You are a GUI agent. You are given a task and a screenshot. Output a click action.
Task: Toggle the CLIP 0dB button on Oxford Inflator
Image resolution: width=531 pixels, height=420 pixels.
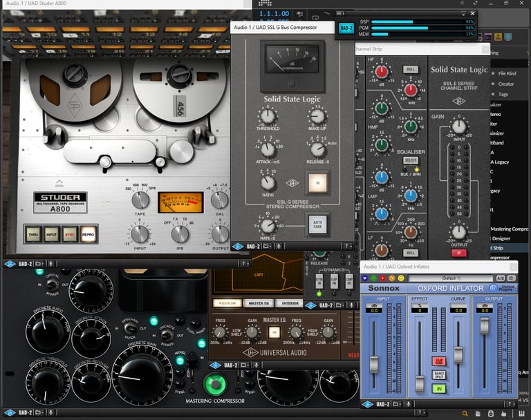pyautogui.click(x=439, y=361)
